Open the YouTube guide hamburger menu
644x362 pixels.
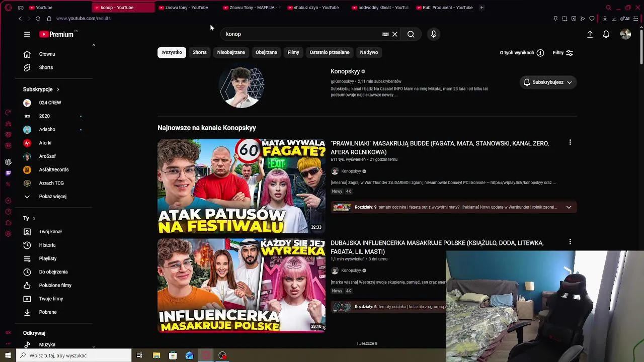click(27, 34)
